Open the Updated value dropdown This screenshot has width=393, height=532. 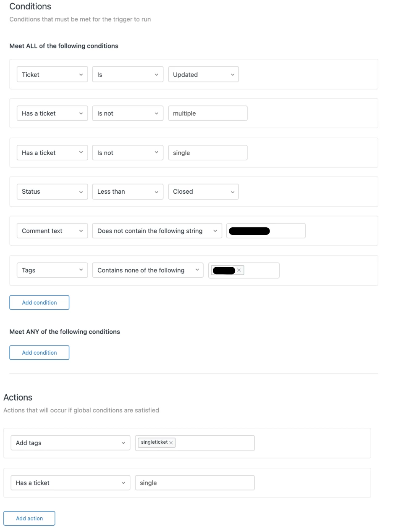203,74
